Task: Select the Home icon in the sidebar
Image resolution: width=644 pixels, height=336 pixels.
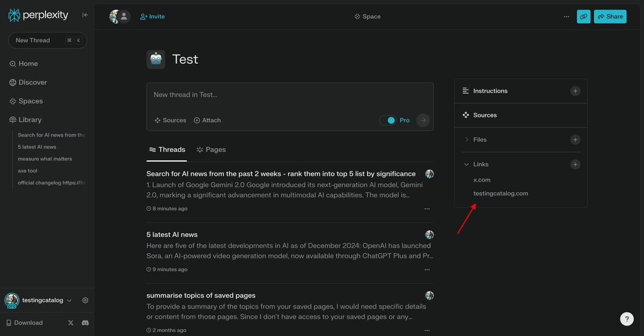Action: click(x=12, y=63)
